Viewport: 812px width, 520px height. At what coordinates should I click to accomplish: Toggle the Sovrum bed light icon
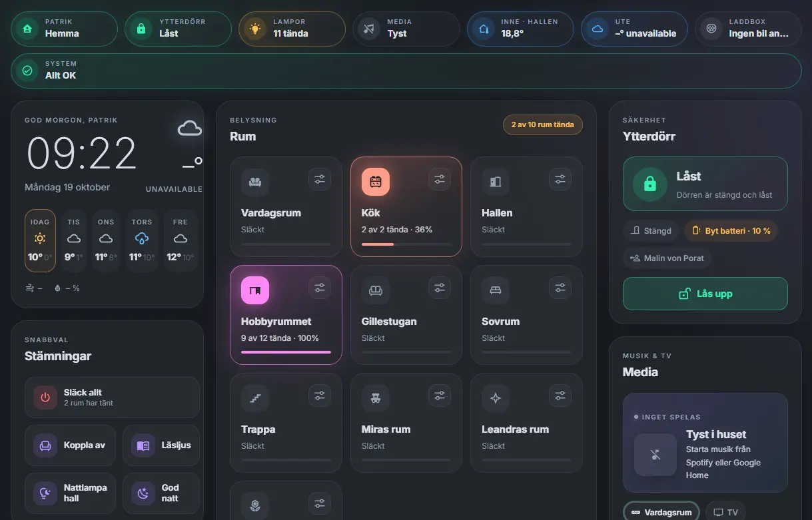[496, 290]
